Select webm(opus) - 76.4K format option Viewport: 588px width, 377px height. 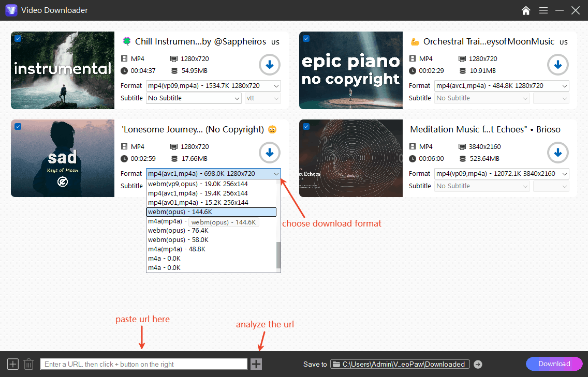pyautogui.click(x=211, y=231)
